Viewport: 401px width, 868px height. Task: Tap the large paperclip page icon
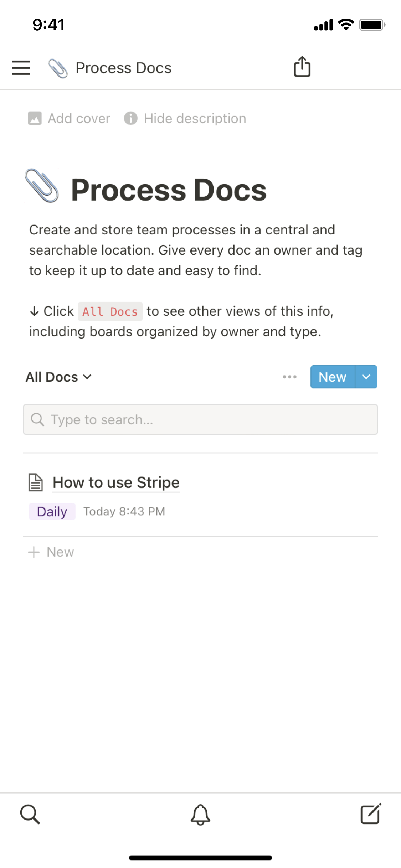point(42,186)
